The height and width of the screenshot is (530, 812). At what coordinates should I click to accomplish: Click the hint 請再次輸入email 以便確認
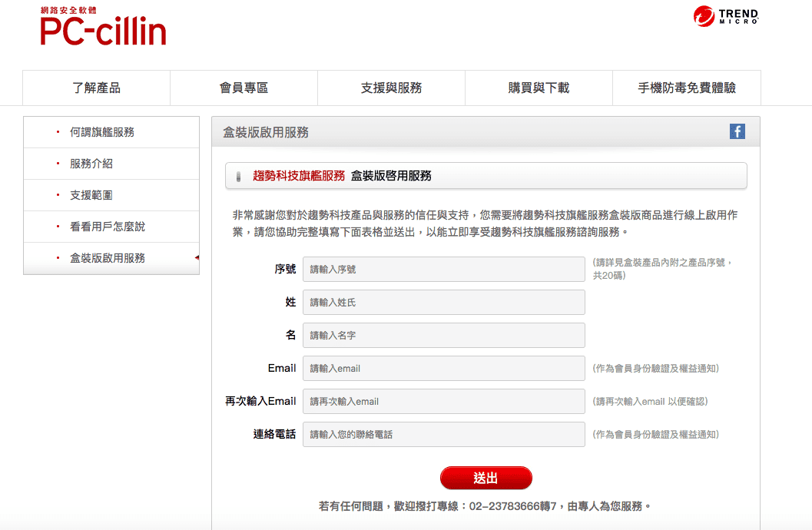(x=650, y=402)
